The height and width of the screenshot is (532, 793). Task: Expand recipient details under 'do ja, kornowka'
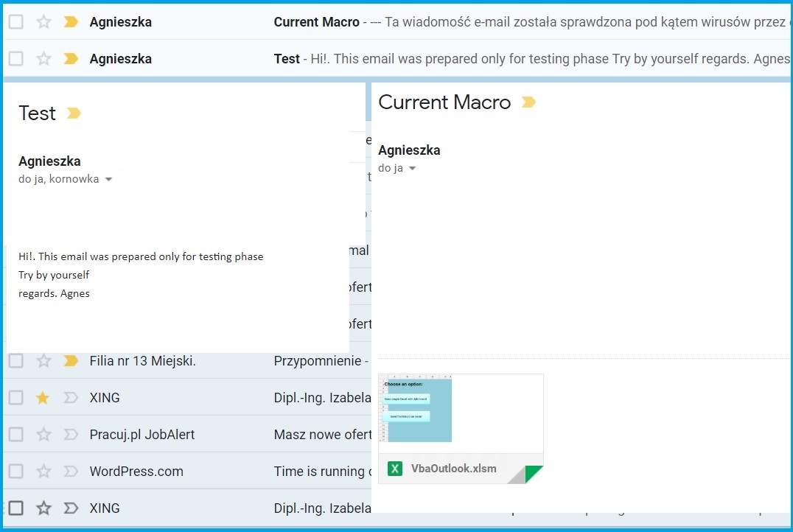pos(109,179)
